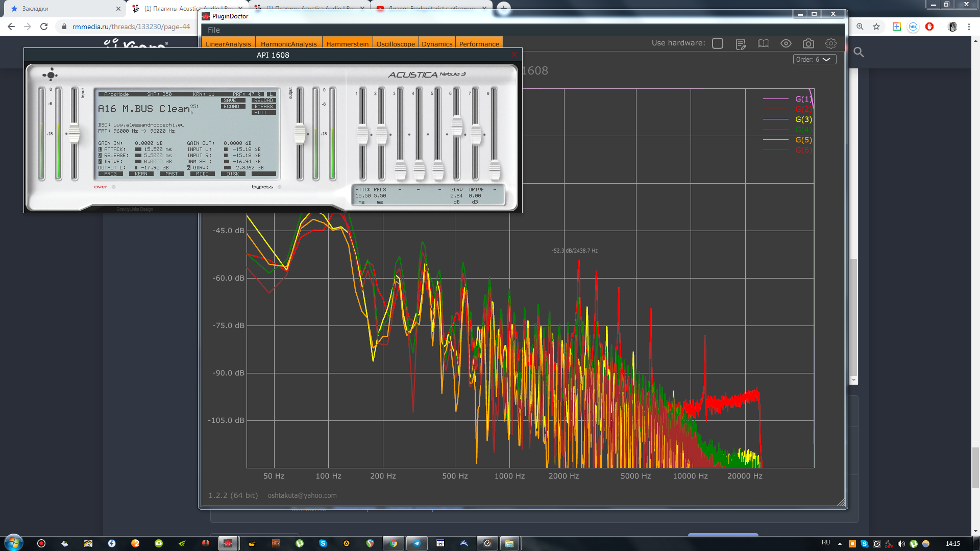Toggle the G(6) curve in the legend
The height and width of the screenshot is (551, 980).
pyautogui.click(x=803, y=150)
